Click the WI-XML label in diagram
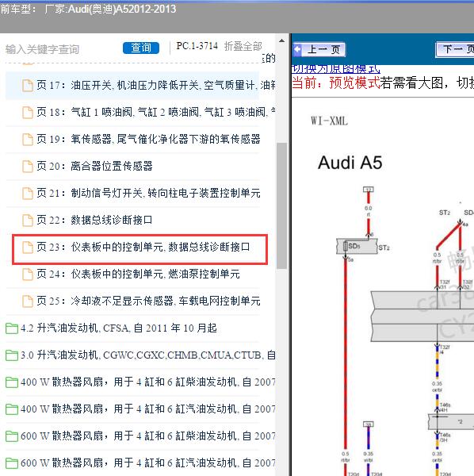The image size is (474, 476). [x=329, y=121]
